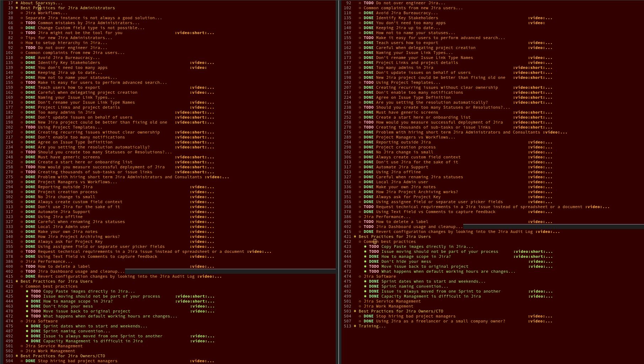Viewport: 644px width, 364px height.
Task: Toggle DONE on Stop hiring bad project managers, left pane
Action: pyautogui.click(x=31, y=361)
